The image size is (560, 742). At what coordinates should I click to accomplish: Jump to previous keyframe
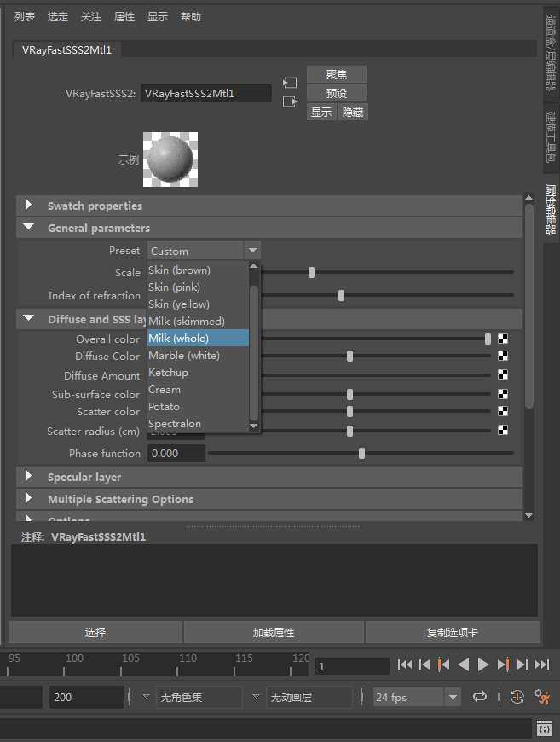pos(443,664)
